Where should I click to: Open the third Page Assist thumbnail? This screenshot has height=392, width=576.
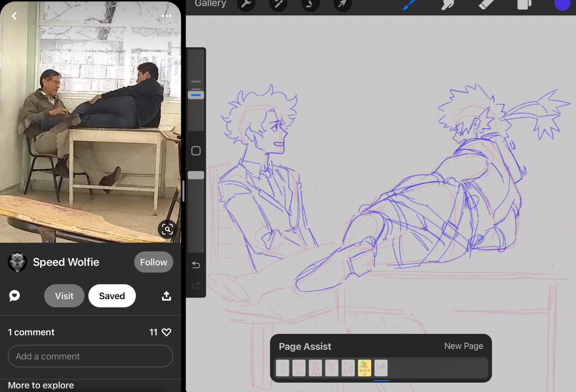(x=315, y=368)
